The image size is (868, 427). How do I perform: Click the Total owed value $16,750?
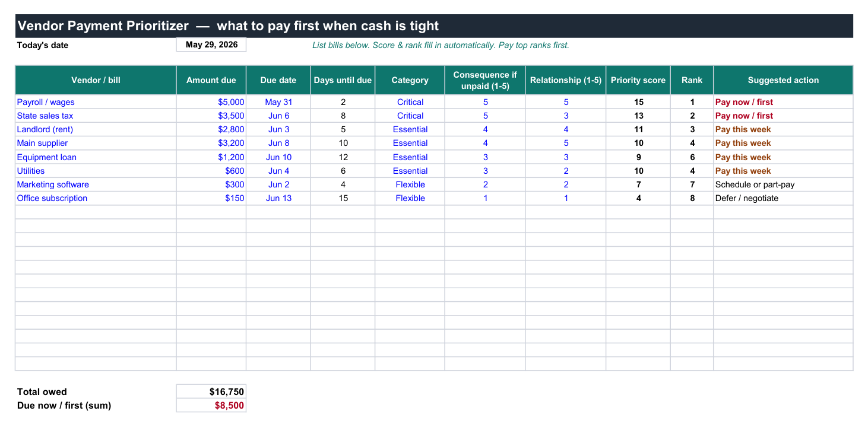coord(211,391)
